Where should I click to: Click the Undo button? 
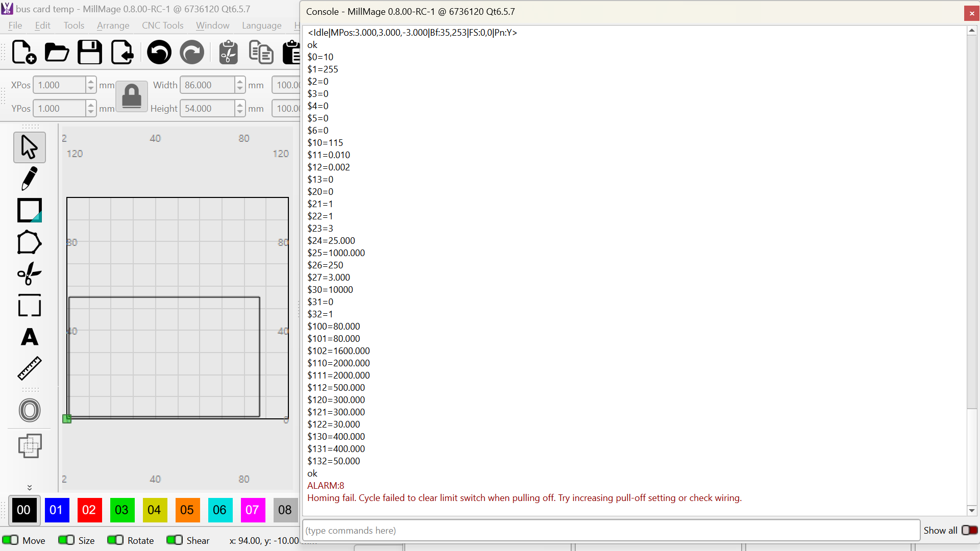click(x=159, y=53)
